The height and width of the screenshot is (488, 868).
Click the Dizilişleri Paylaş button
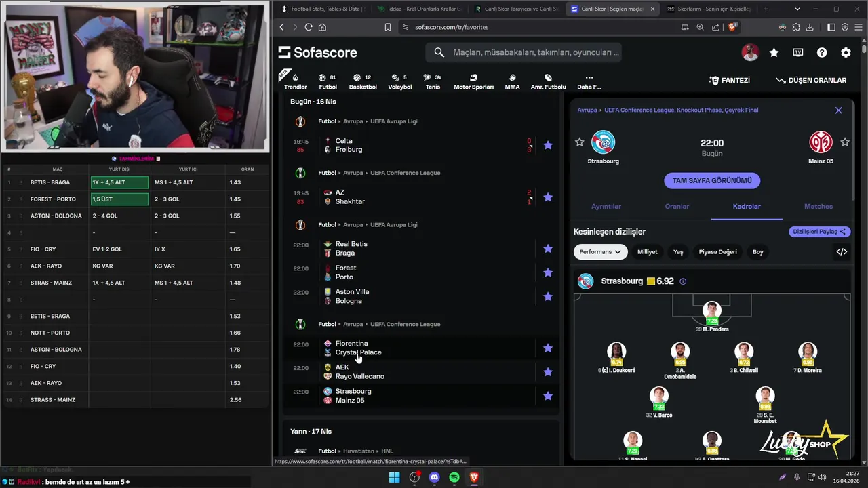(x=819, y=232)
